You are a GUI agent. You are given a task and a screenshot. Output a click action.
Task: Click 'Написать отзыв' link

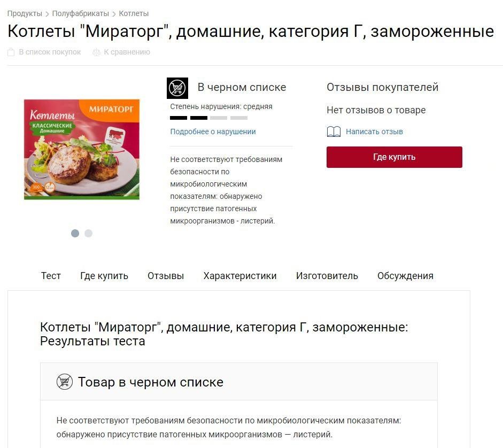click(374, 132)
